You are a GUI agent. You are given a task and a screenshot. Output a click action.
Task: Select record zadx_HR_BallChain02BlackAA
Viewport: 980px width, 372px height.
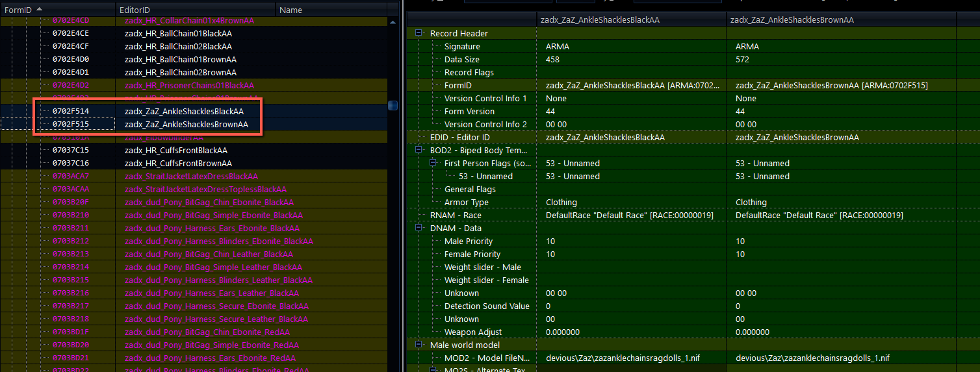(179, 46)
